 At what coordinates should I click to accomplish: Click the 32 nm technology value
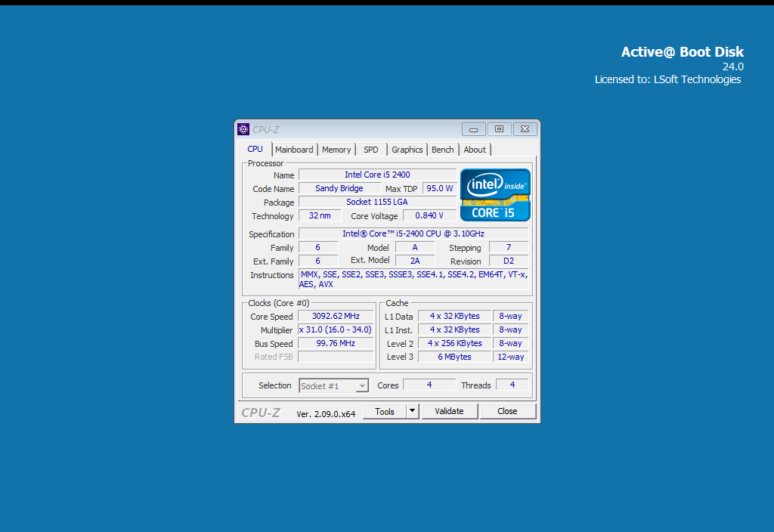click(x=320, y=215)
